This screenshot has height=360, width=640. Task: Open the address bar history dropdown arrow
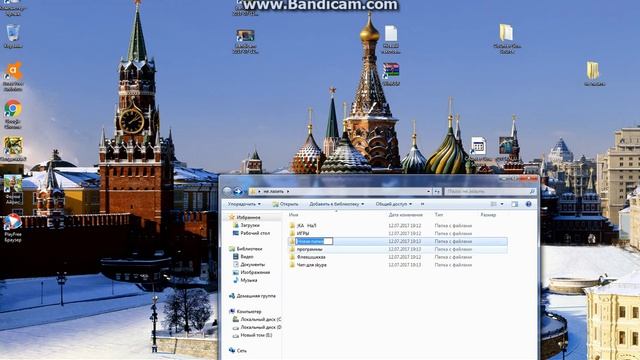429,191
